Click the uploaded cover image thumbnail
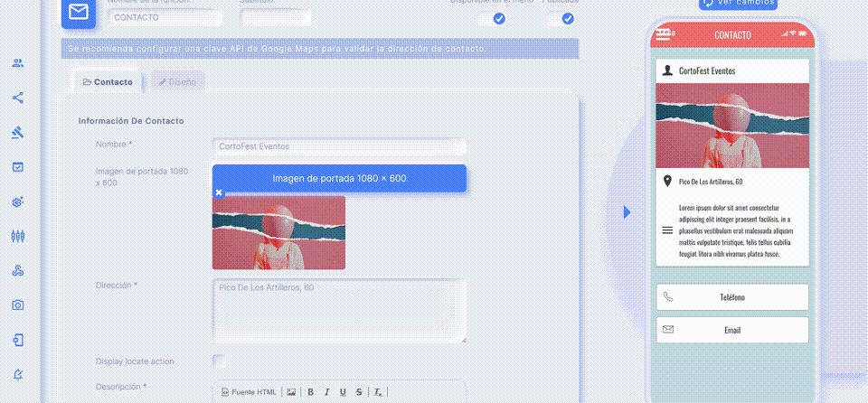868x403 pixels. [279, 232]
